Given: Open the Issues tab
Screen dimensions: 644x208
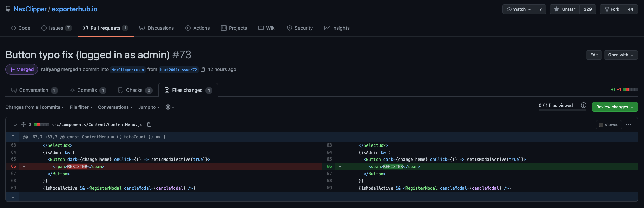Looking at the screenshot, I should point(56,28).
